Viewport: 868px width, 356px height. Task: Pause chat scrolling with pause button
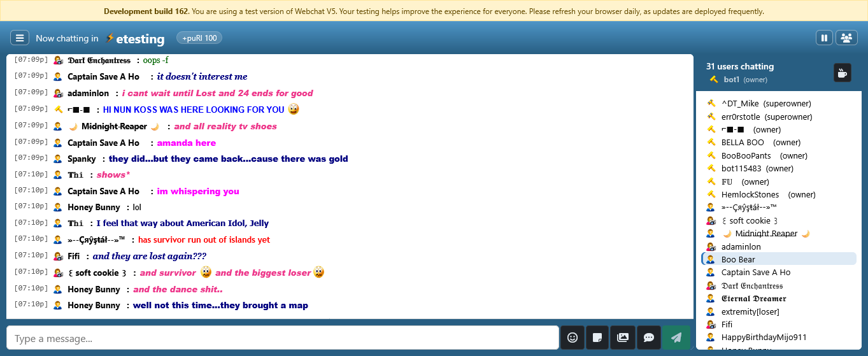point(824,38)
